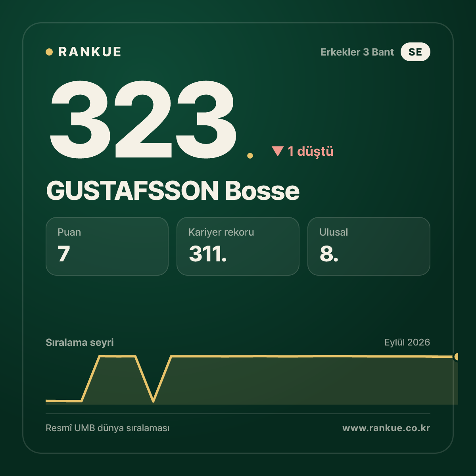The image size is (476, 476).
Task: Click the Eylül 2026 date label
Action: click(x=407, y=342)
